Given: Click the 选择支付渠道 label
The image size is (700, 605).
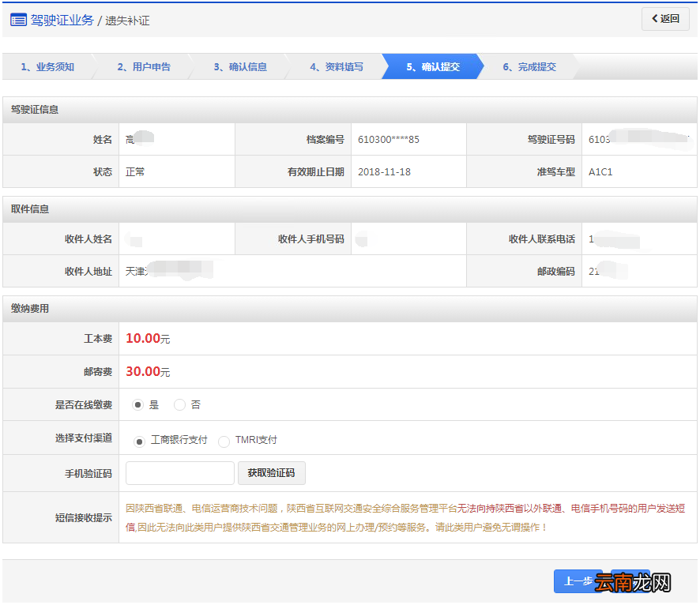Looking at the screenshot, I should pyautogui.click(x=84, y=438).
